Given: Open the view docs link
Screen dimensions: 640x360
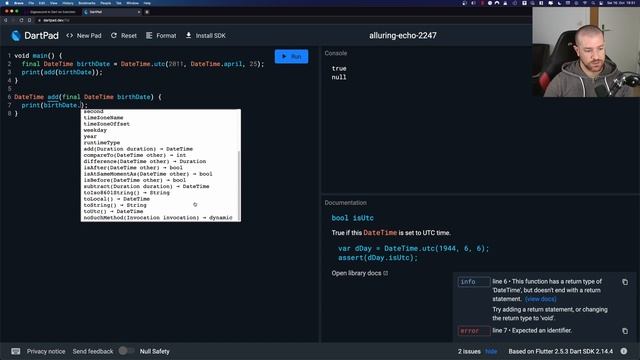Looking at the screenshot, I should [540, 299].
